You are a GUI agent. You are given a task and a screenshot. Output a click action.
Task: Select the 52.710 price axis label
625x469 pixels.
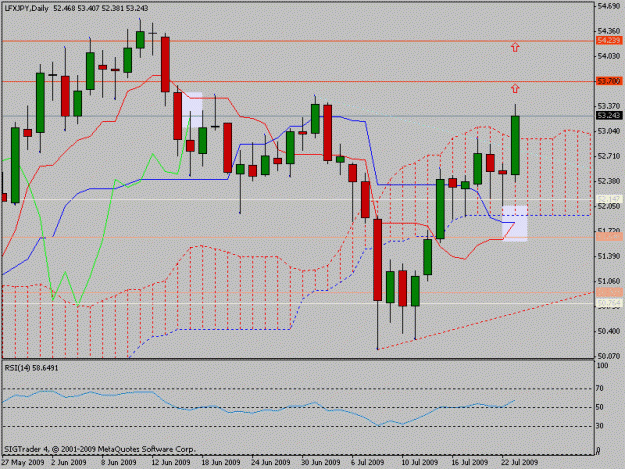pos(609,156)
